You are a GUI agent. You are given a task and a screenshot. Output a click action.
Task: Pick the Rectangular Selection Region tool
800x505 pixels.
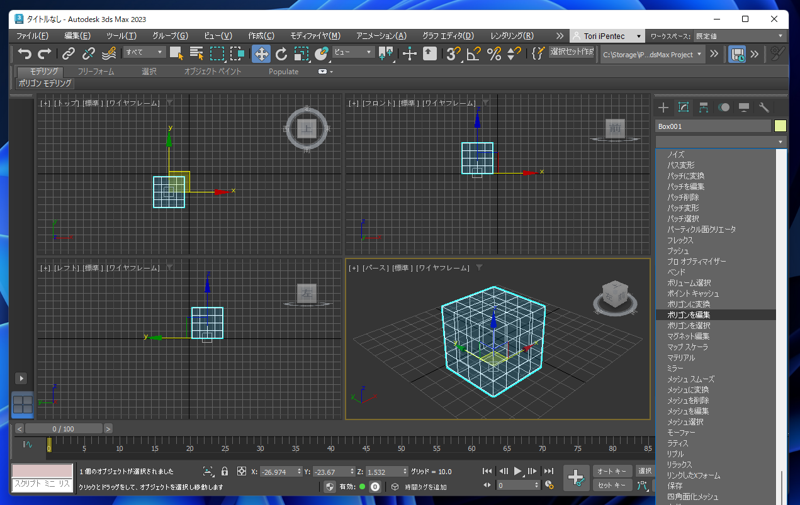[217, 54]
